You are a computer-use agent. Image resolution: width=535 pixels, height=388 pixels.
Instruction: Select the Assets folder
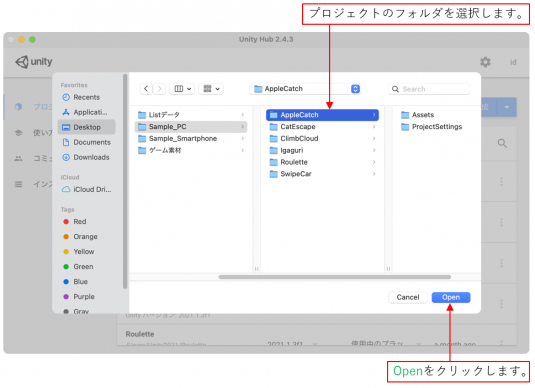coord(418,115)
